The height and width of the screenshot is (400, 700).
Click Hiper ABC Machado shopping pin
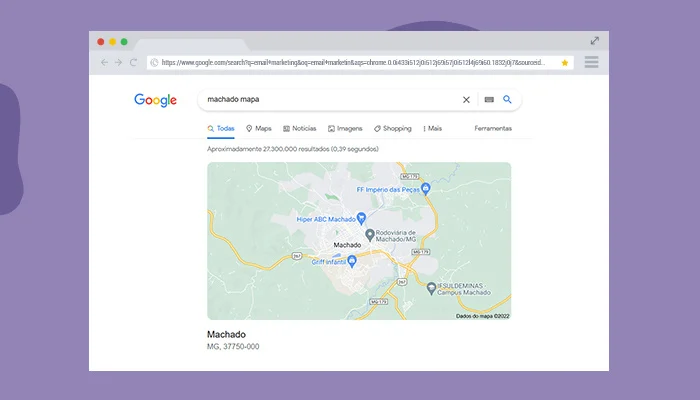[x=361, y=218]
